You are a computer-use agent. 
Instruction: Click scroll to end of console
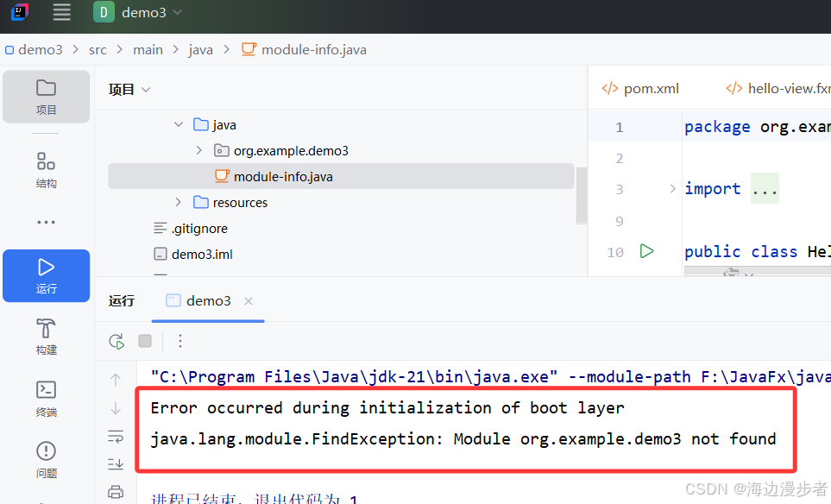pyautogui.click(x=116, y=463)
